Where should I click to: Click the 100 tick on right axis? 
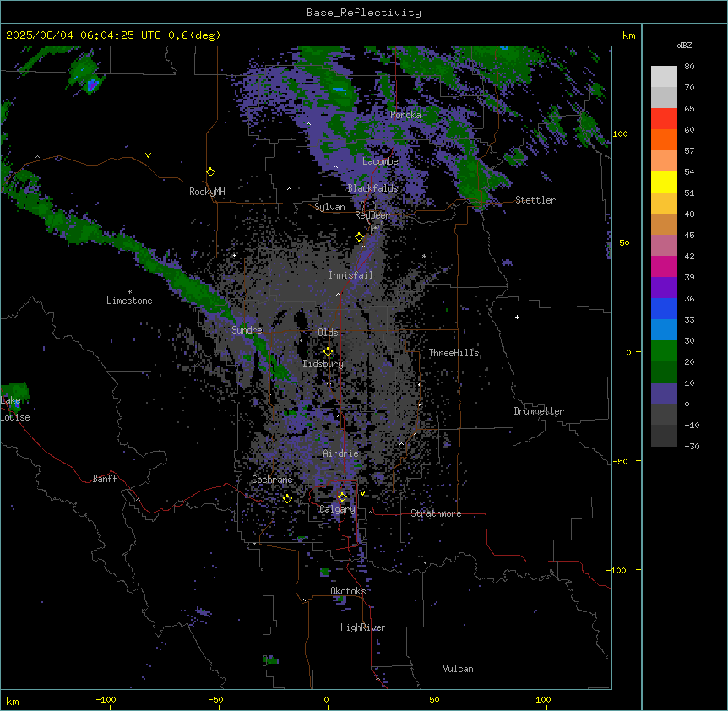pos(620,133)
